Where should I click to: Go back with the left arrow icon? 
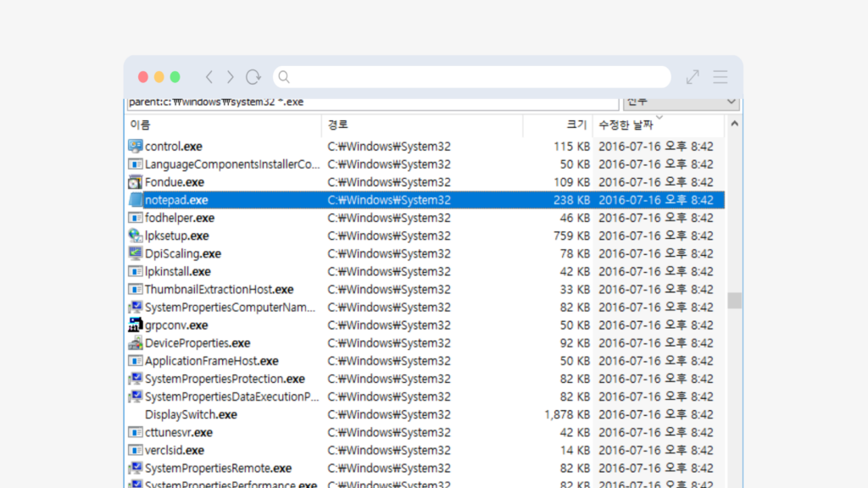[x=209, y=77]
